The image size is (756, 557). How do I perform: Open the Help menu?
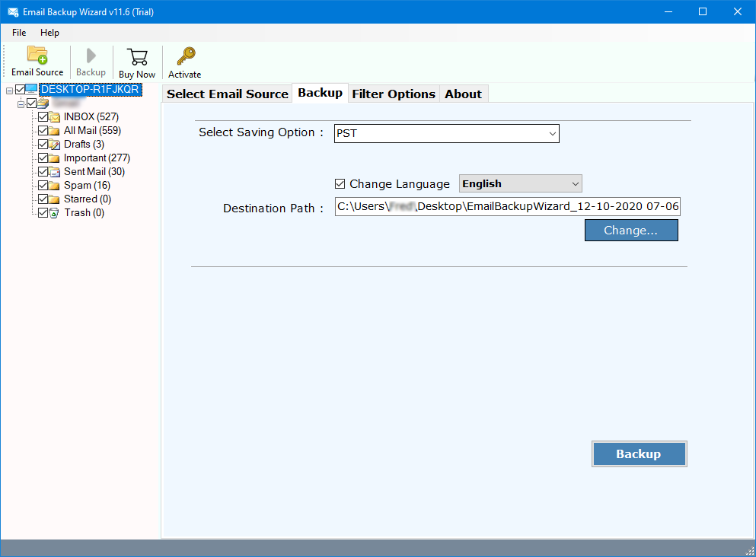click(x=49, y=32)
